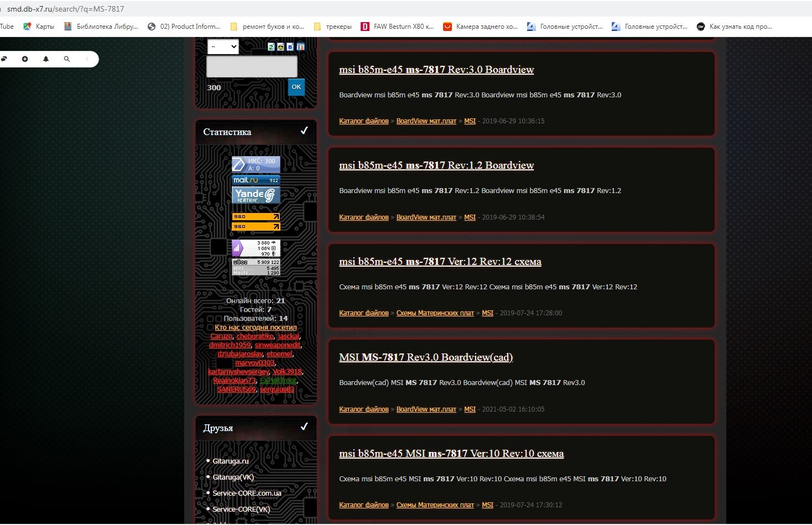
Task: Toggle the Друзья panel checkmark
Action: point(304,427)
